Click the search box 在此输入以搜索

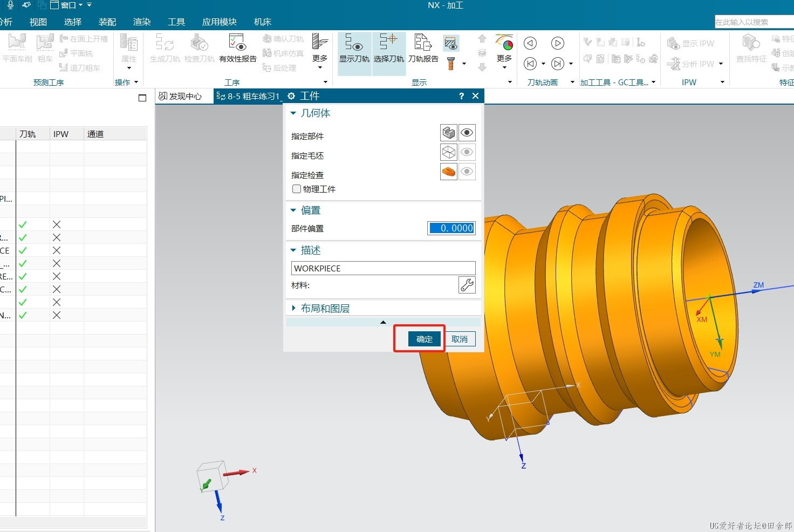pos(754,22)
